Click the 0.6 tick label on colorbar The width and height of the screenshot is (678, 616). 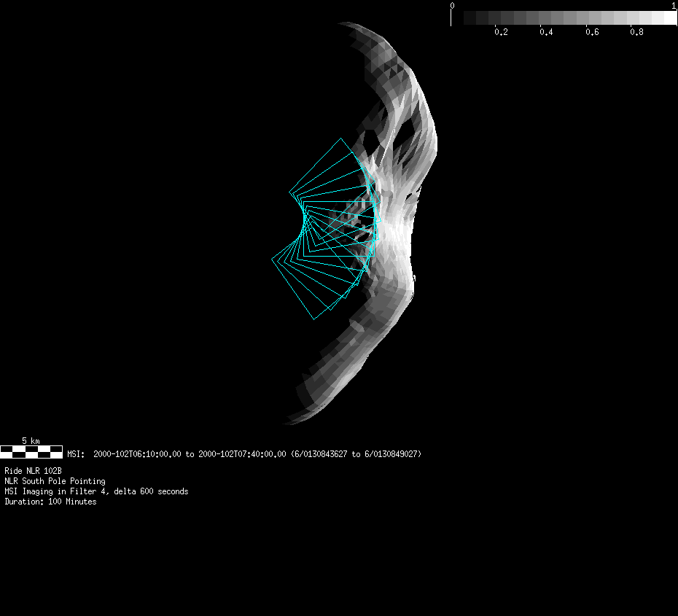(591, 33)
